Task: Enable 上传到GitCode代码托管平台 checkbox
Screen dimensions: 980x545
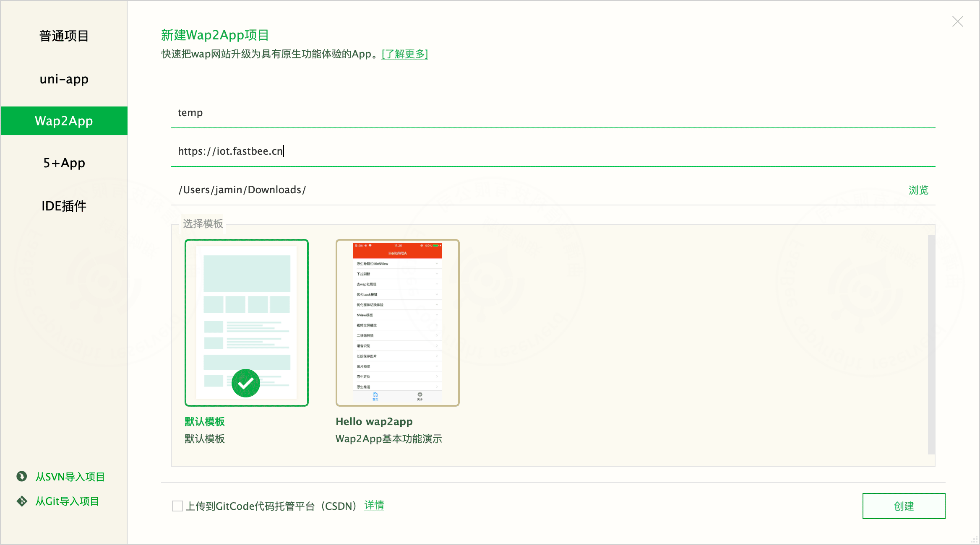Action: tap(177, 506)
